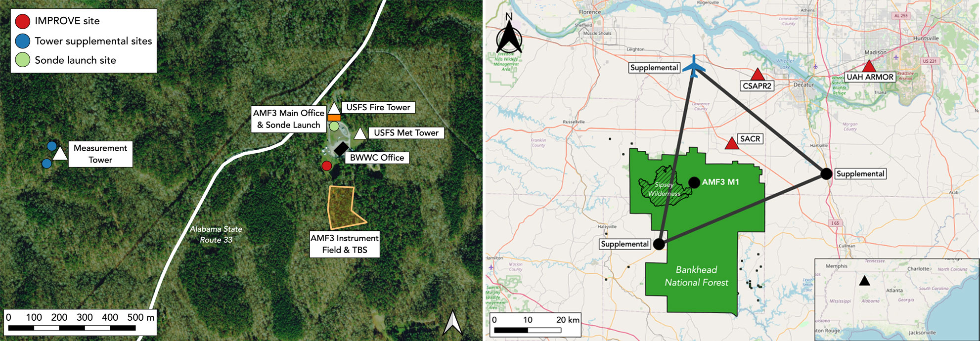Click the 'Measurement Tower' label
The height and width of the screenshot is (341, 980).
(100, 154)
